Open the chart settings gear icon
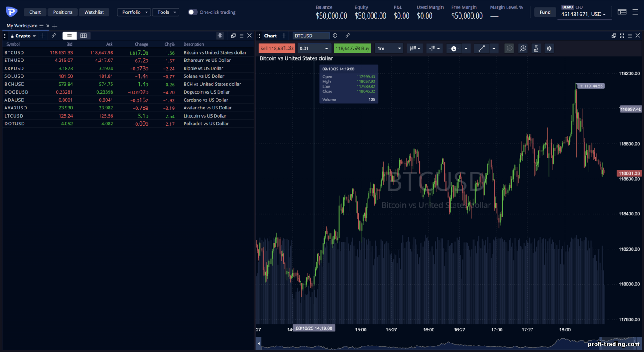This screenshot has width=644, height=352. coord(549,49)
